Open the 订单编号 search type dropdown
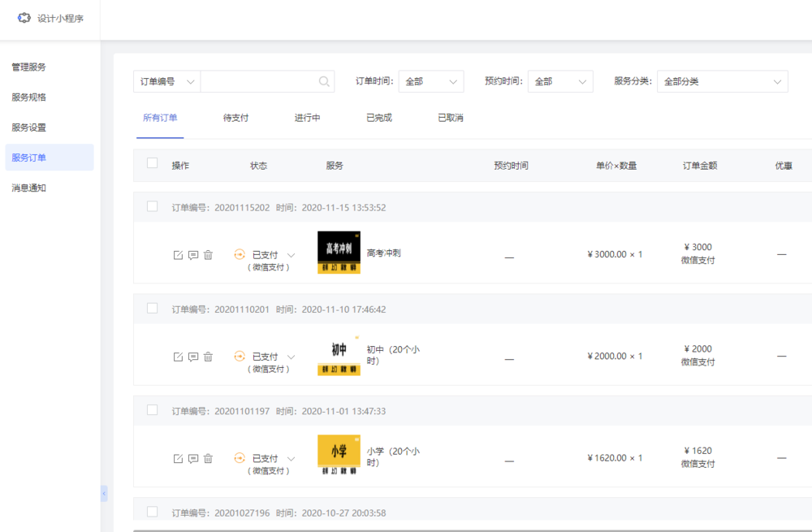The height and width of the screenshot is (532, 812). tap(166, 81)
